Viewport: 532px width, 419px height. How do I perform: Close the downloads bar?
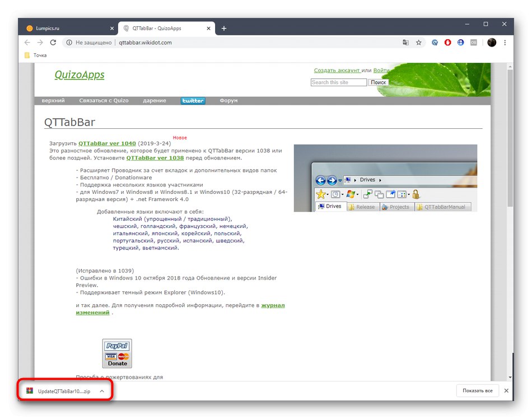click(x=506, y=391)
